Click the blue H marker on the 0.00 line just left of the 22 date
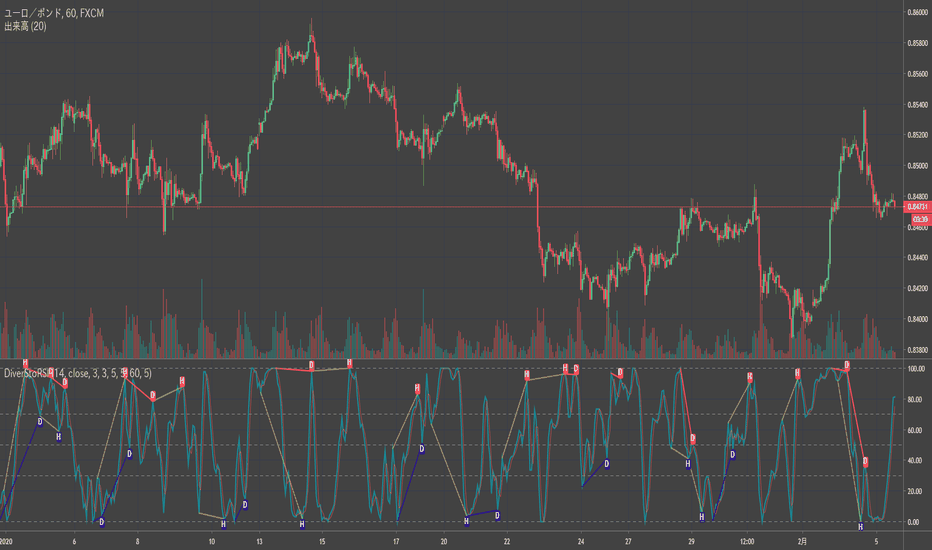932x550 pixels. [467, 521]
